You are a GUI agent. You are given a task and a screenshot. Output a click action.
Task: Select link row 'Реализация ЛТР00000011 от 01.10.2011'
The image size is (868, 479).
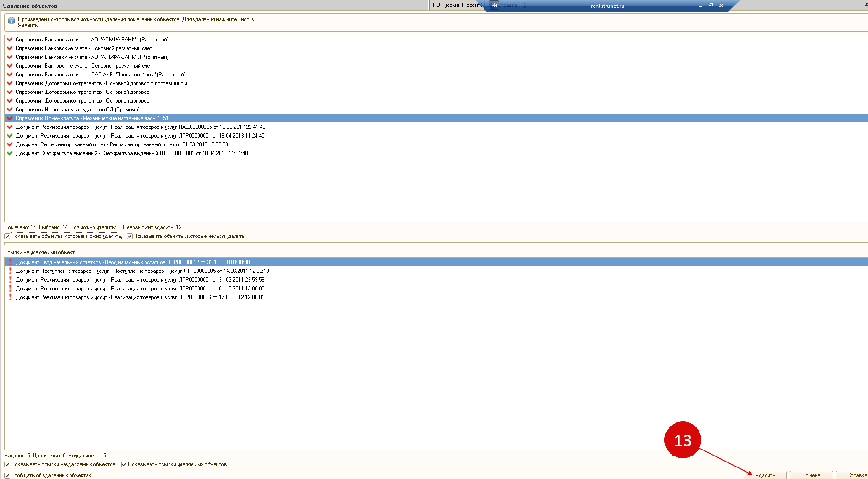436,289
